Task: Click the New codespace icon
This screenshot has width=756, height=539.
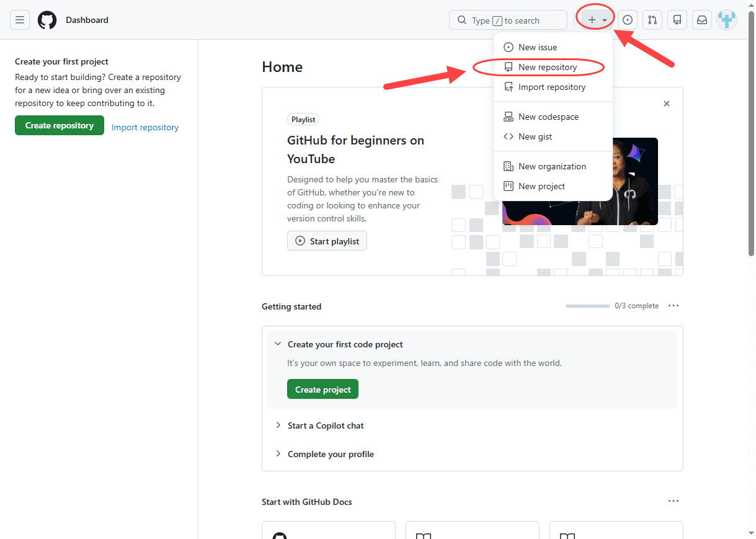Action: click(x=509, y=117)
